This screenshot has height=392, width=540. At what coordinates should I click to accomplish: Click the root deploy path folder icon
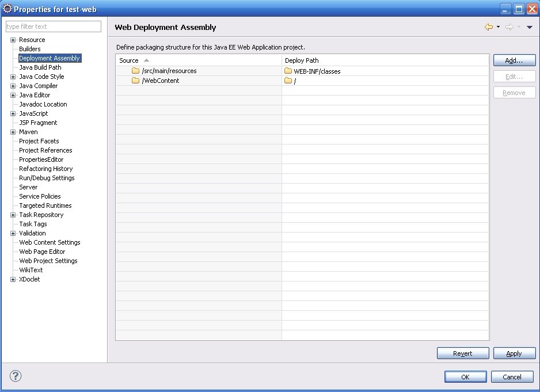288,81
